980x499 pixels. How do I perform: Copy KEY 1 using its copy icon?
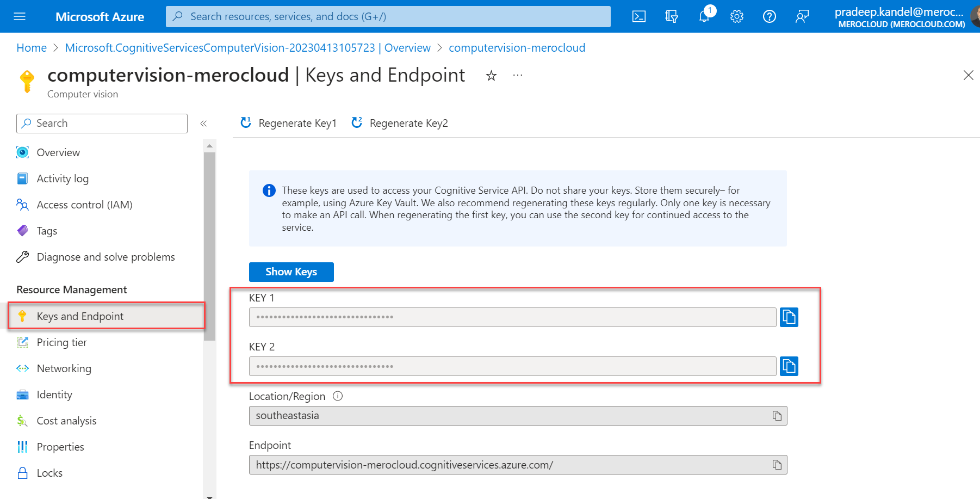coord(789,317)
